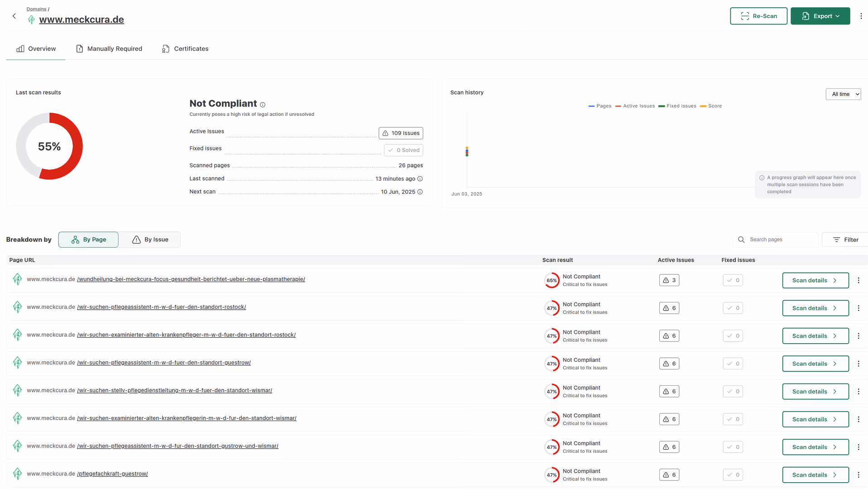
Task: Open the All time scan history dropdown
Action: click(x=843, y=94)
